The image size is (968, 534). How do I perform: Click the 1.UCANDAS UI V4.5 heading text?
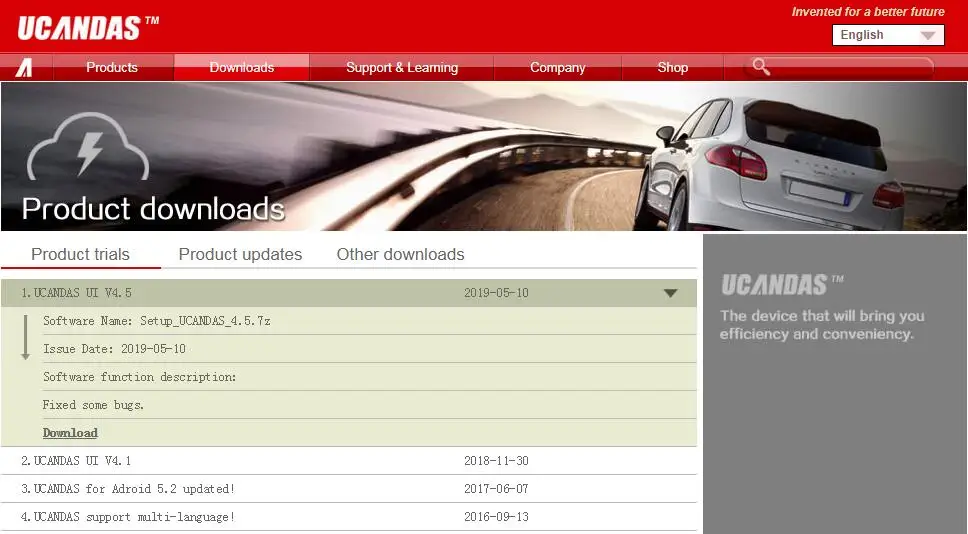pyautogui.click(x=77, y=293)
